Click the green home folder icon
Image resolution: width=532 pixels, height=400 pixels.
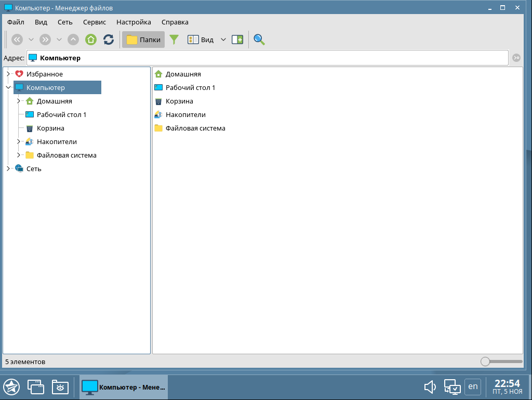pyautogui.click(x=91, y=40)
